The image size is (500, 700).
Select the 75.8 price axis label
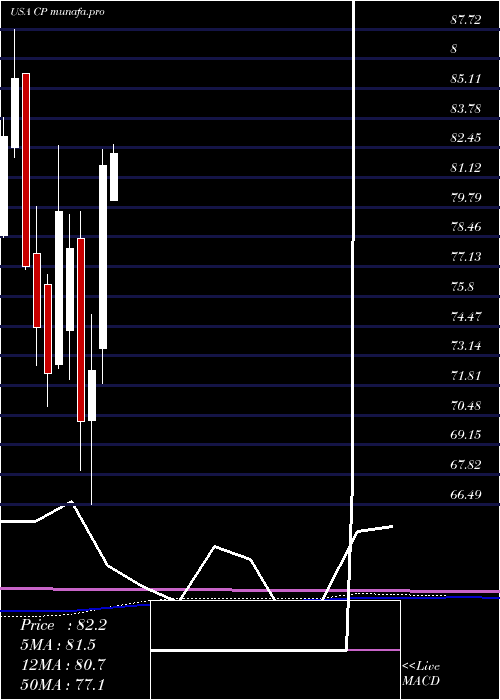[x=462, y=287]
